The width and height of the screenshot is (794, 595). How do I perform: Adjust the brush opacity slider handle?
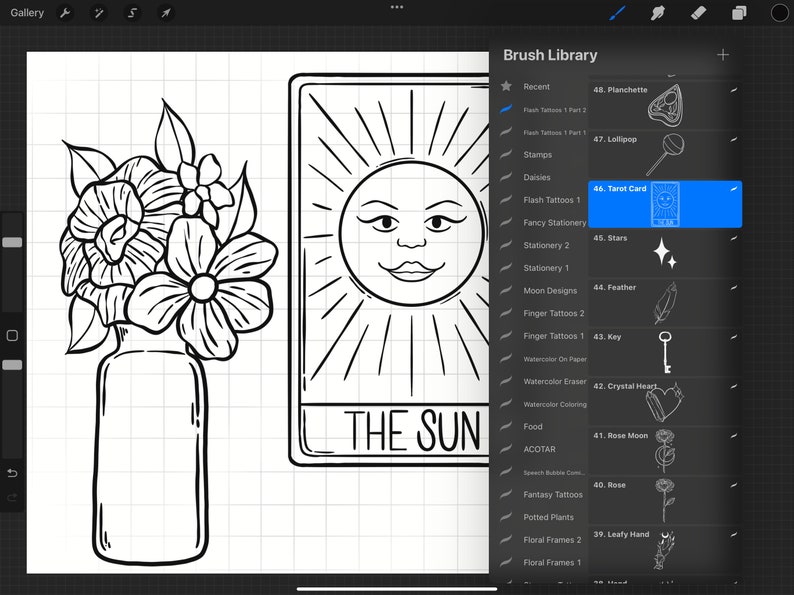point(12,365)
